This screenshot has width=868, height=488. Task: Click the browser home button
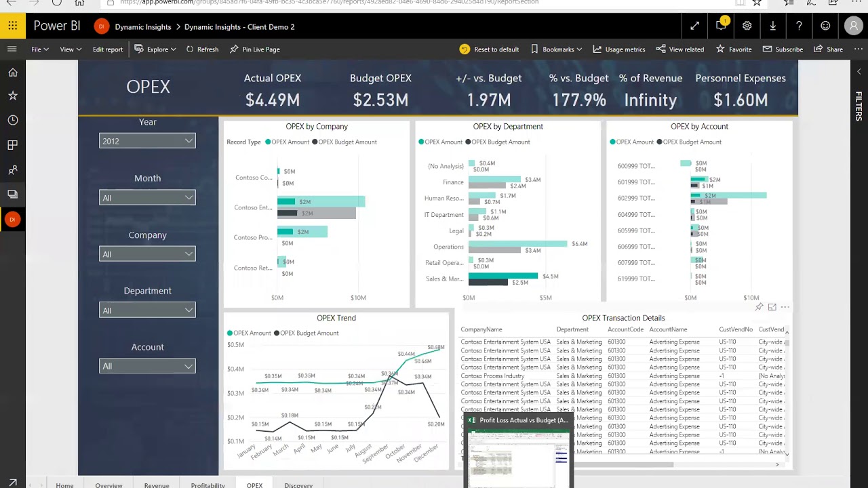(x=79, y=3)
